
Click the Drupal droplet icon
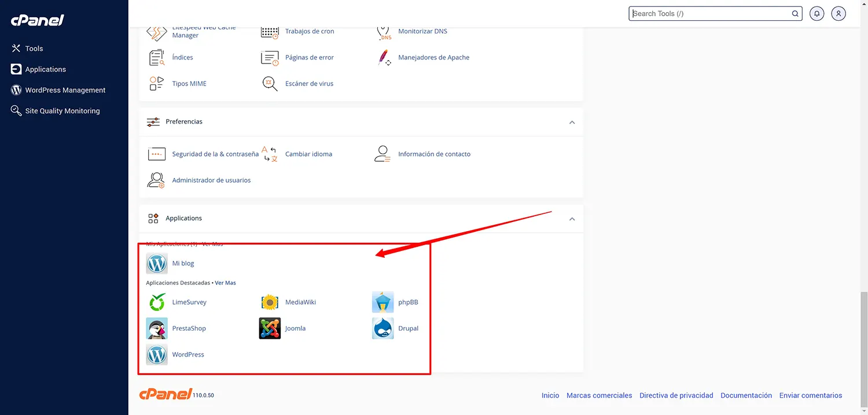[382, 328]
